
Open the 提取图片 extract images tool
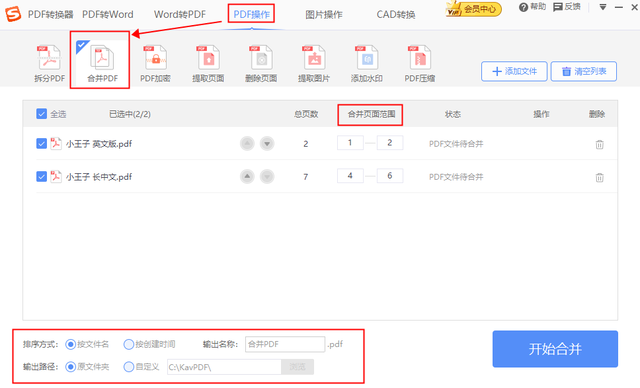coord(314,64)
